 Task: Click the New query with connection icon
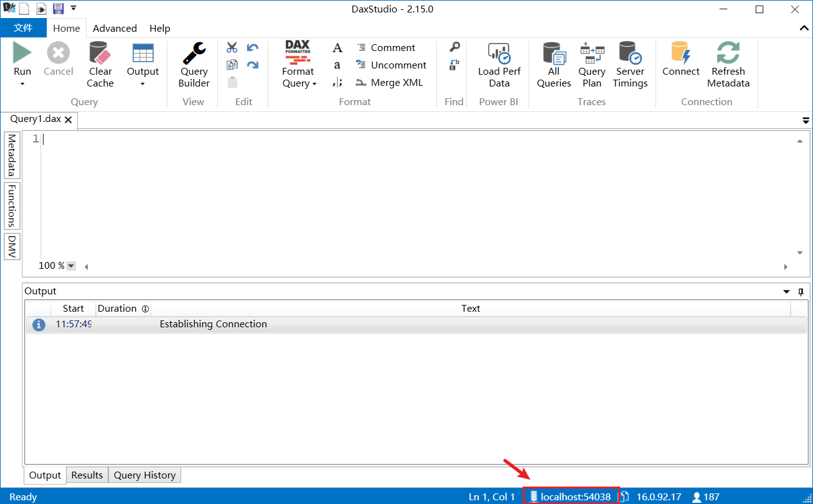(40, 9)
